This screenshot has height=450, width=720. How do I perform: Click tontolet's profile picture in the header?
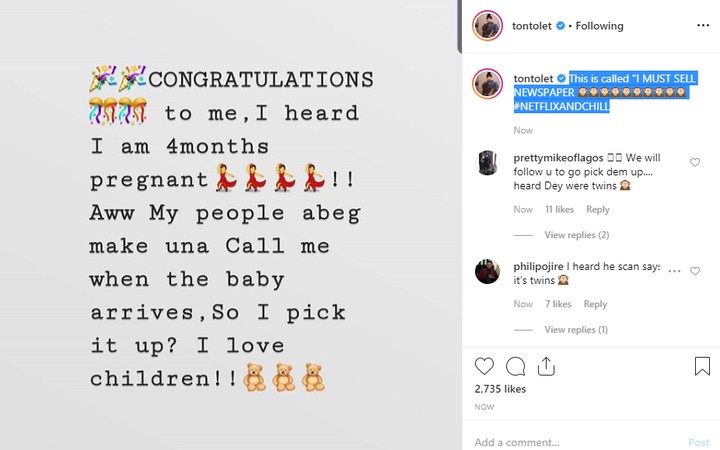(487, 26)
